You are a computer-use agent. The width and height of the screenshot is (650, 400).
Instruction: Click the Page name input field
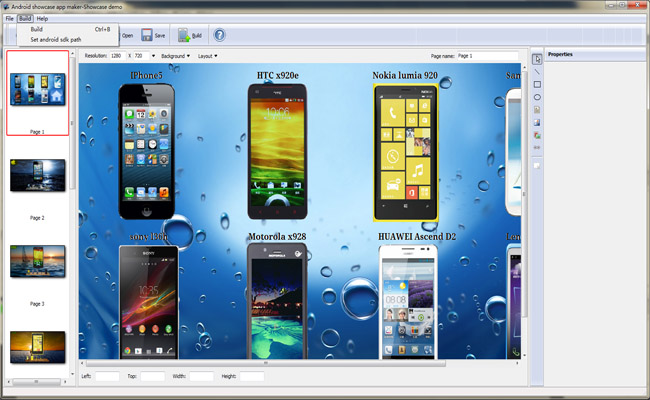click(x=487, y=56)
